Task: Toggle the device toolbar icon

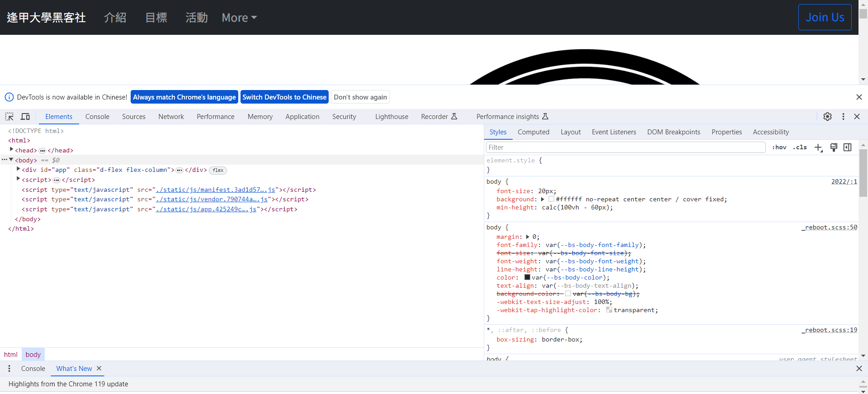Action: tap(25, 117)
